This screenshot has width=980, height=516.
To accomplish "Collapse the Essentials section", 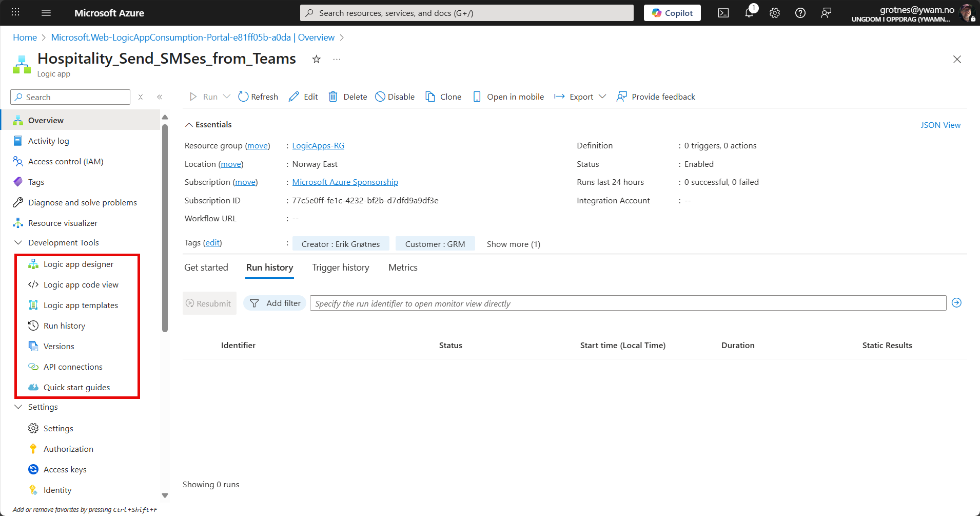I will (x=189, y=125).
